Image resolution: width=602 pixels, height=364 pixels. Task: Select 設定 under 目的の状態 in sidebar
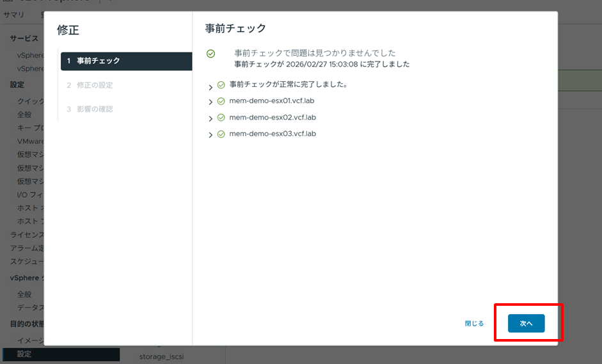[24, 354]
